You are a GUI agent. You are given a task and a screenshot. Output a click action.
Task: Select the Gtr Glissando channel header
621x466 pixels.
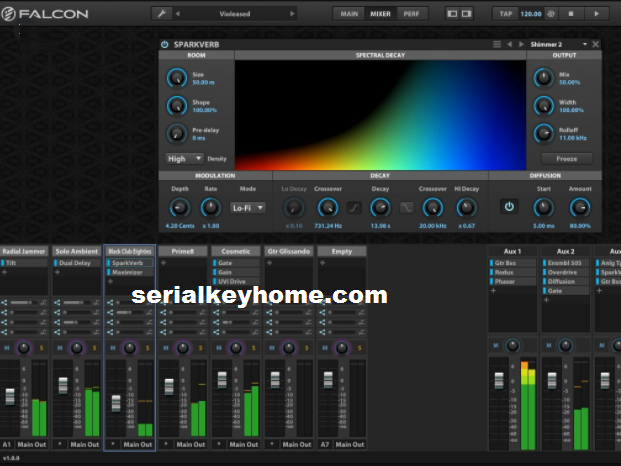(289, 251)
